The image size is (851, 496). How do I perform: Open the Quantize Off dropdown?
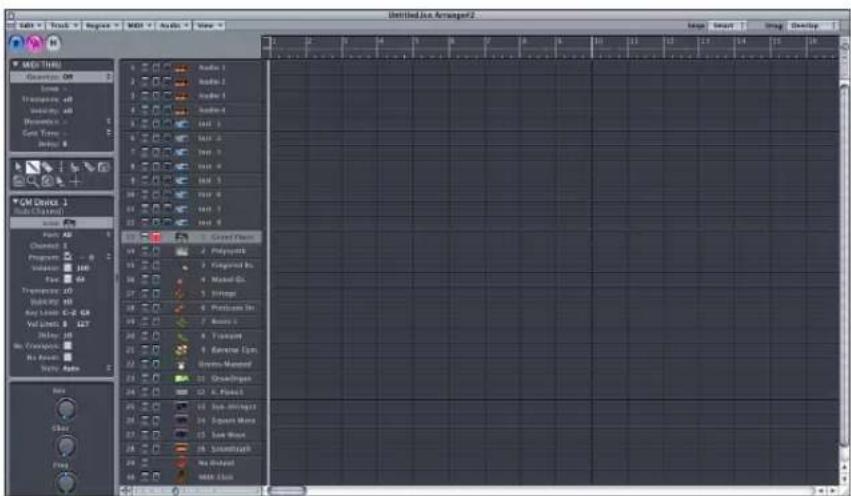coord(62,77)
